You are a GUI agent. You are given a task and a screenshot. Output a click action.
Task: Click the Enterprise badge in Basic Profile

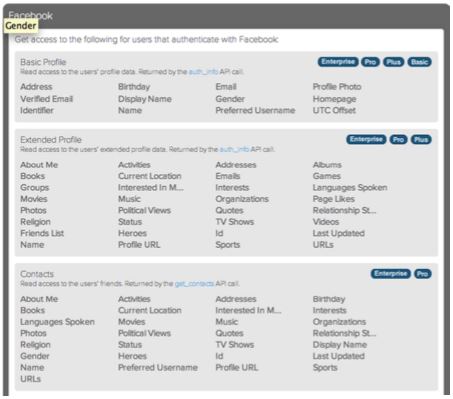(x=338, y=62)
